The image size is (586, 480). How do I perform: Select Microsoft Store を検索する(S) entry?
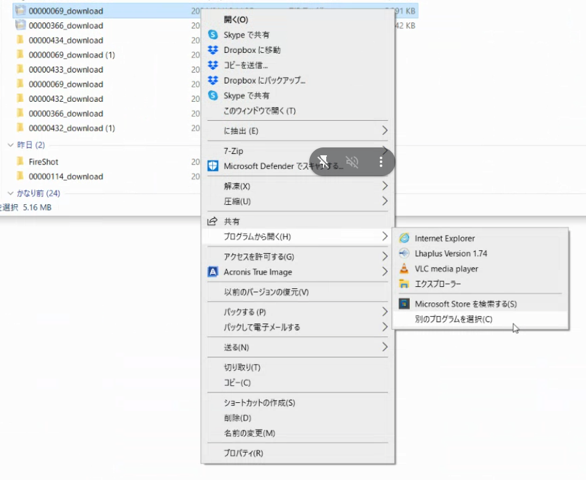tap(481, 304)
